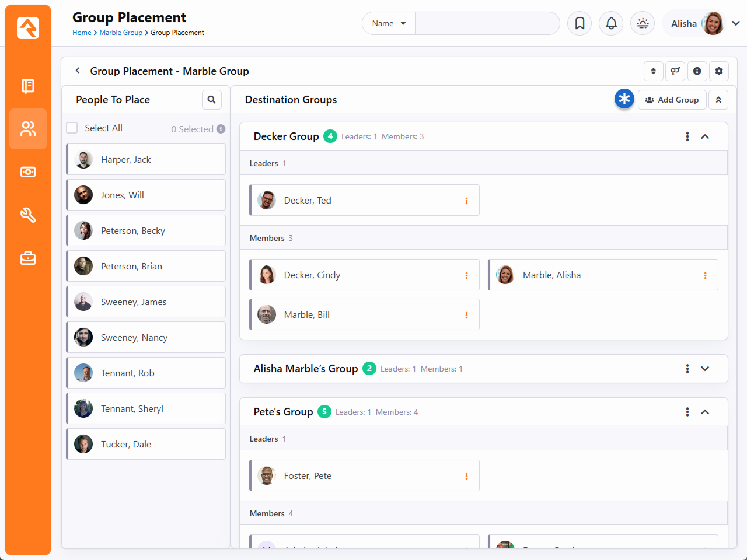Click the gender toggle icon button

pyautogui.click(x=675, y=71)
